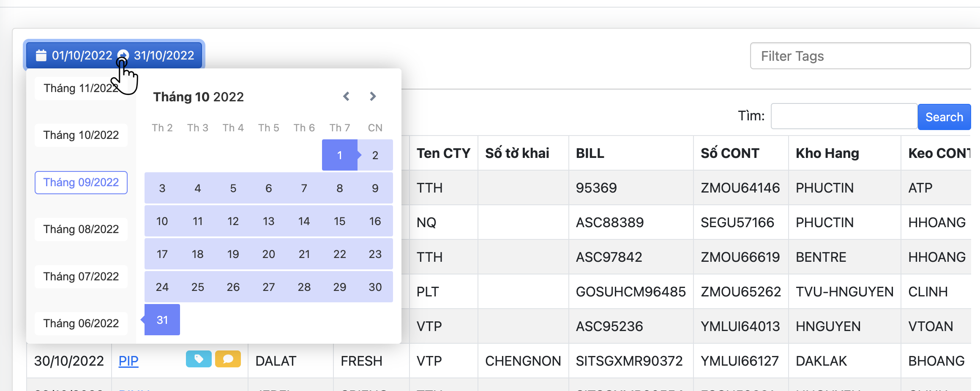The width and height of the screenshot is (980, 391).
Task: Go to previous month in calendar
Action: coord(346,97)
